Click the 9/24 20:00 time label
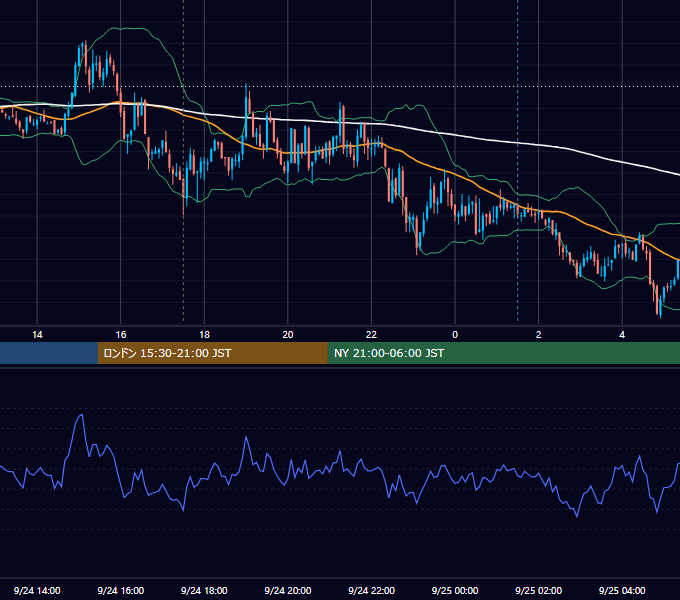 point(288,590)
